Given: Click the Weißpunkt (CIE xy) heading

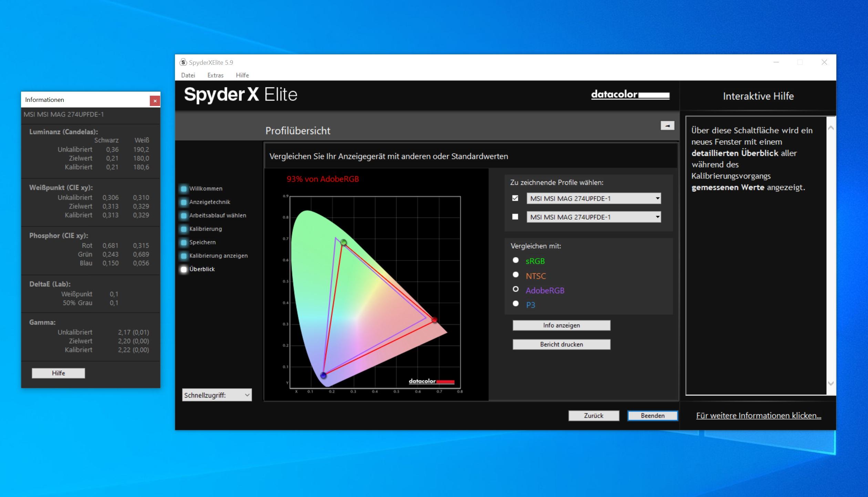Looking at the screenshot, I should coord(61,188).
